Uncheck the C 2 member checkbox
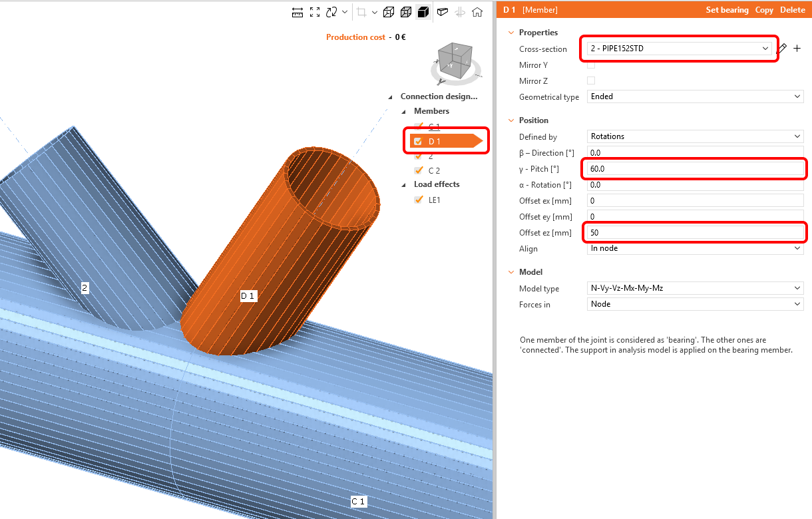 [419, 170]
